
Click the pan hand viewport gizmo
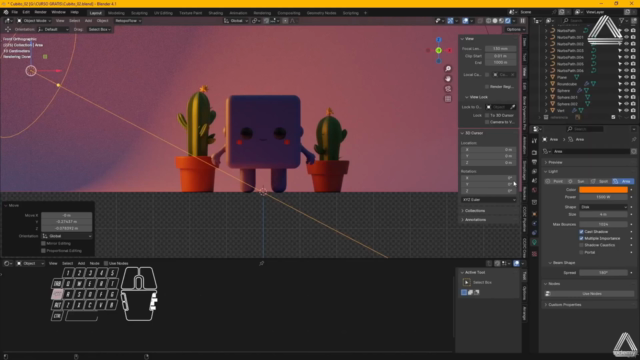(448, 79)
